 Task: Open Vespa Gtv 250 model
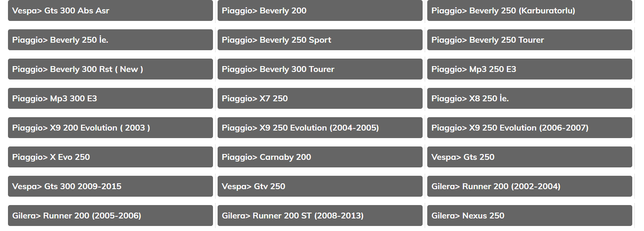[320, 186]
